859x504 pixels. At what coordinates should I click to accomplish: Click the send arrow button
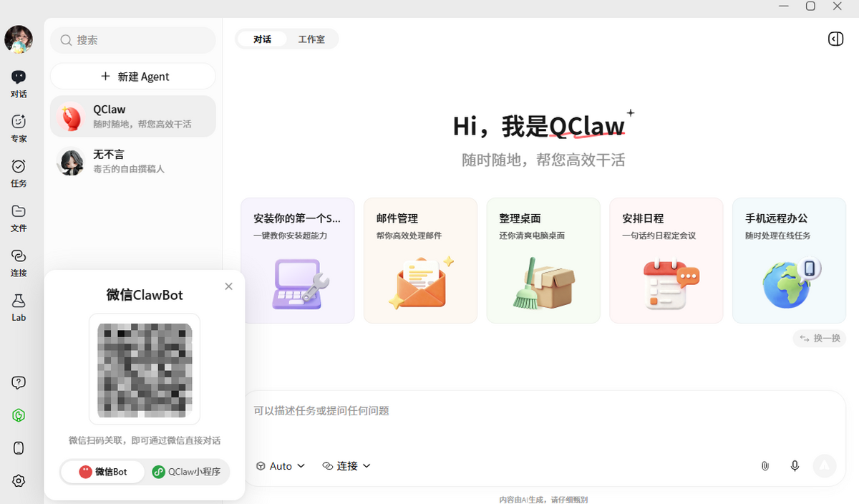825,466
